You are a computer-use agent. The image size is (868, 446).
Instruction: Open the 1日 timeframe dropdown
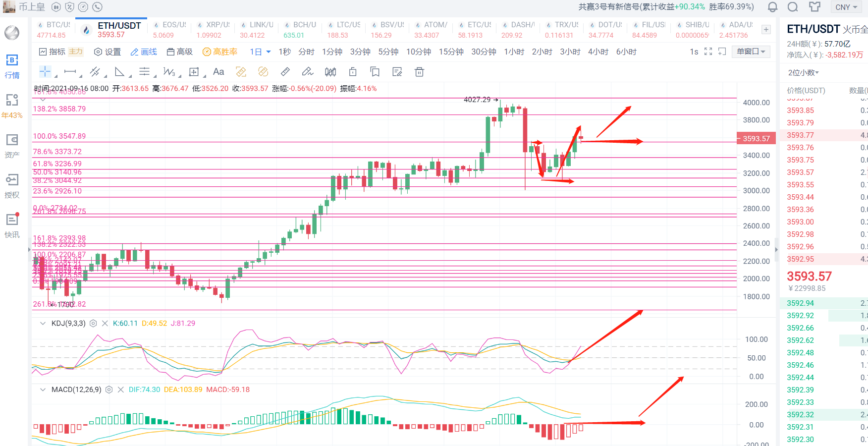click(x=261, y=52)
